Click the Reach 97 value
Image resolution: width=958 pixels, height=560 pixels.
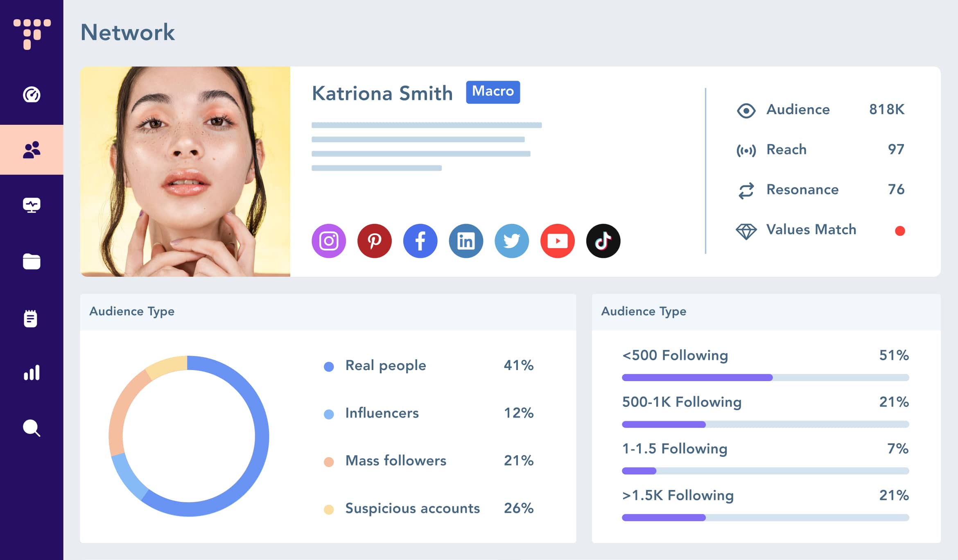tap(896, 149)
